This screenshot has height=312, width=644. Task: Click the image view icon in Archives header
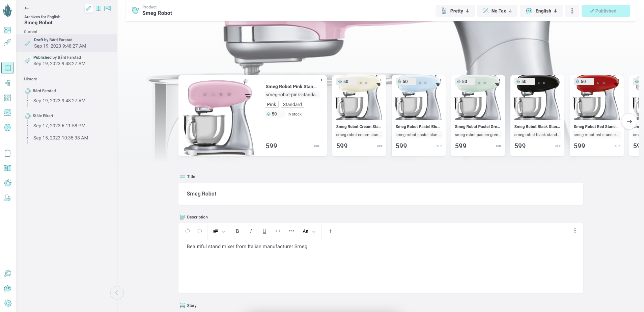pos(108,8)
